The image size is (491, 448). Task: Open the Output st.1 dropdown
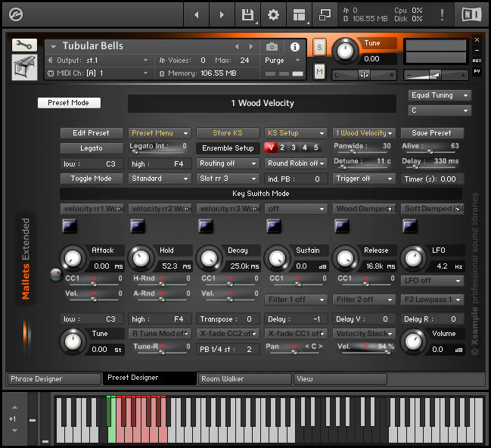pyautogui.click(x=98, y=60)
